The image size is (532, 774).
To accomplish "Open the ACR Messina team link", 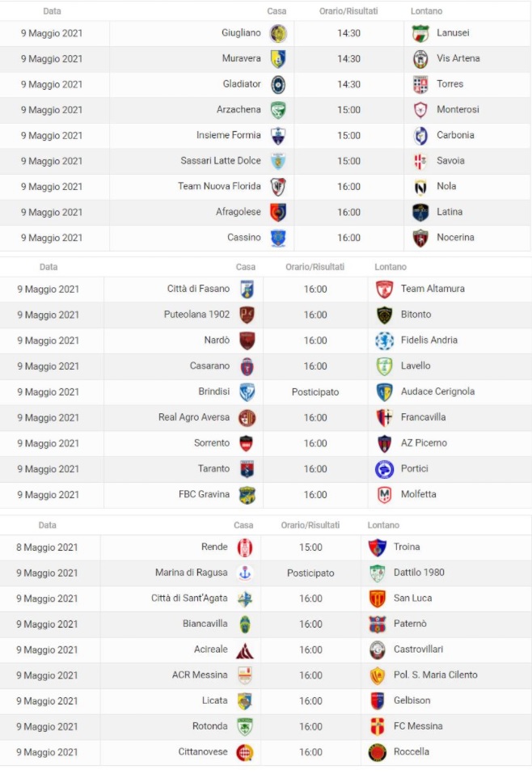I will pyautogui.click(x=201, y=675).
